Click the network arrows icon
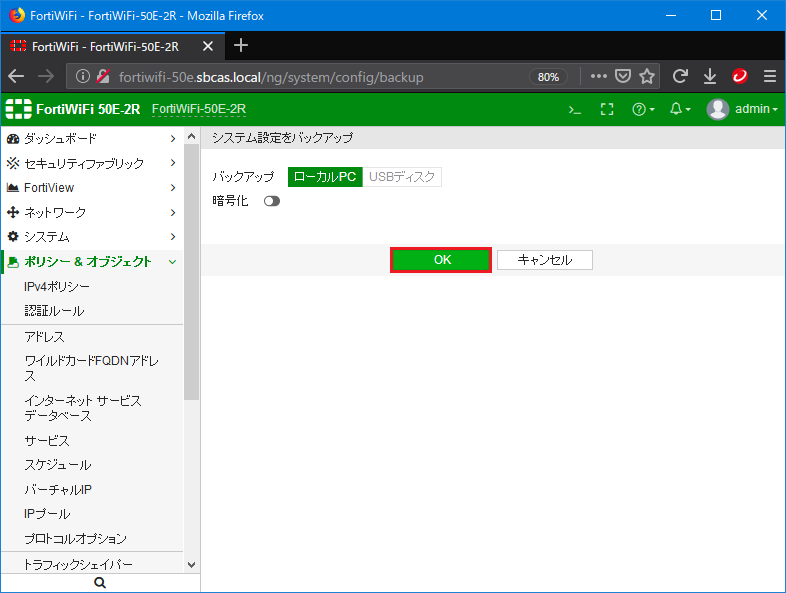This screenshot has height=593, width=786. click(13, 213)
